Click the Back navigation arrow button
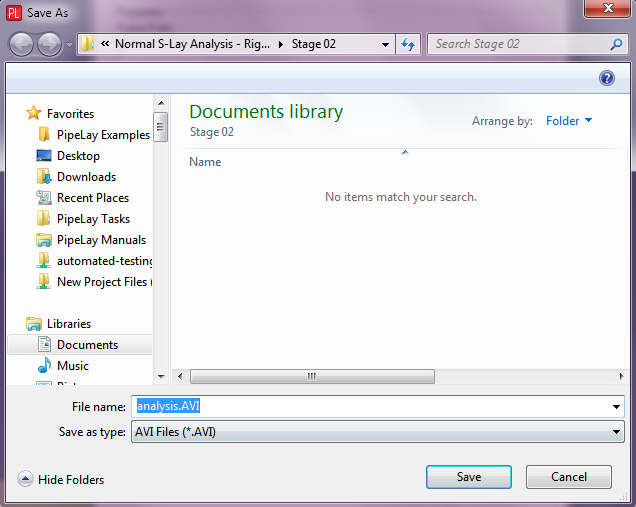Screen dimensions: 636x507 click(x=21, y=45)
